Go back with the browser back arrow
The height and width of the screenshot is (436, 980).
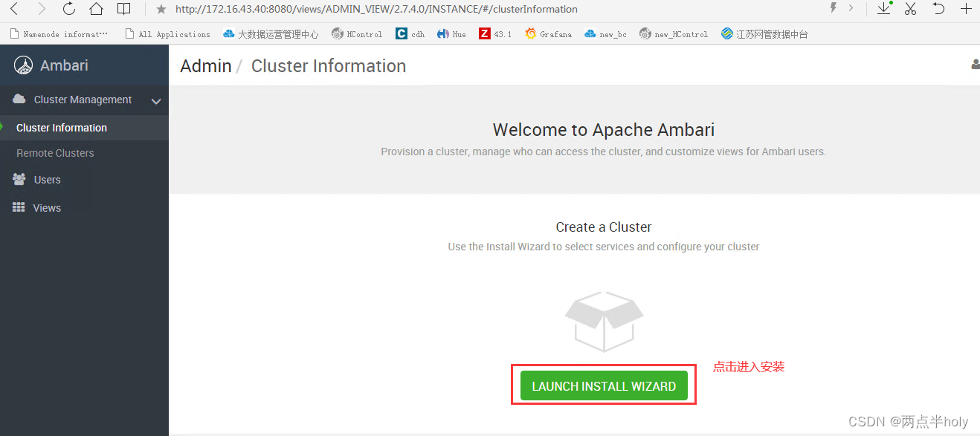coord(13,10)
